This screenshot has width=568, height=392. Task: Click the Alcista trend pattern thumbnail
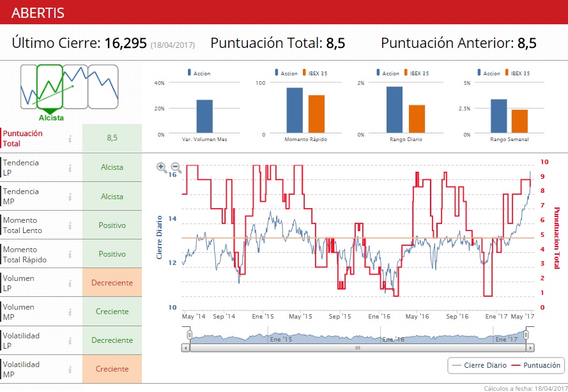50,87
